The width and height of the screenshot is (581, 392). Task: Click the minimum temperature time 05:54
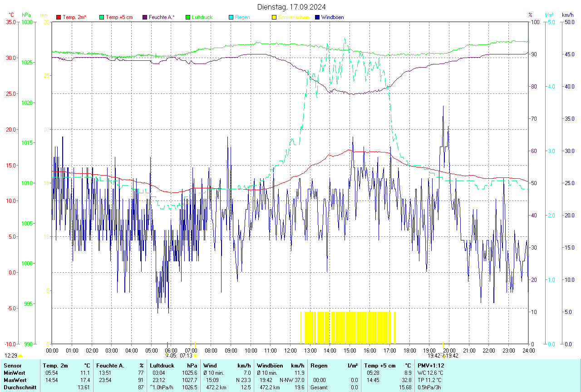click(x=52, y=373)
